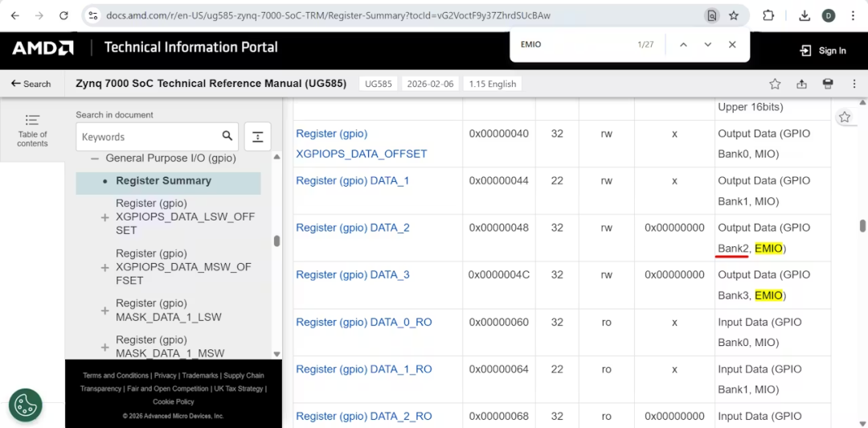Click the 1.15 English version tag
This screenshot has width=868, height=428.
[493, 84]
